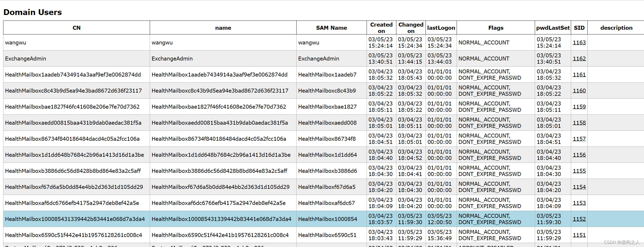Select CN cell HealthMailbox6590c51f442e41b19576128261c008c4
The width and height of the screenshot is (644, 247).
tap(77, 235)
